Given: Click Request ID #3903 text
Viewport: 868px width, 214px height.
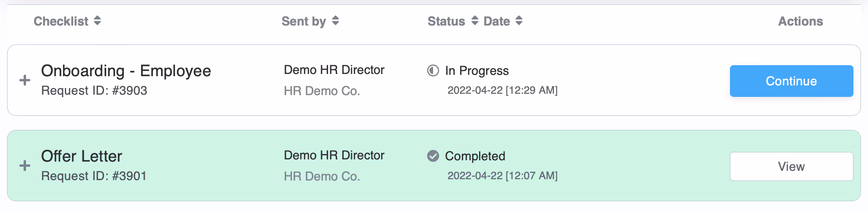Looking at the screenshot, I should 94,90.
